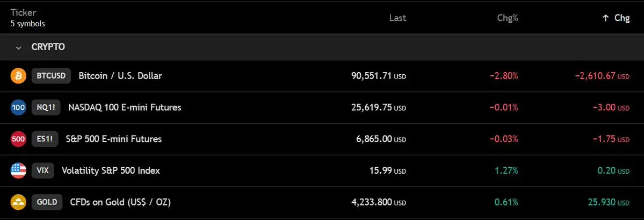Screen dimensions: 644x220
Task: Click the ES1! ticker badge
Action: (x=45, y=139)
